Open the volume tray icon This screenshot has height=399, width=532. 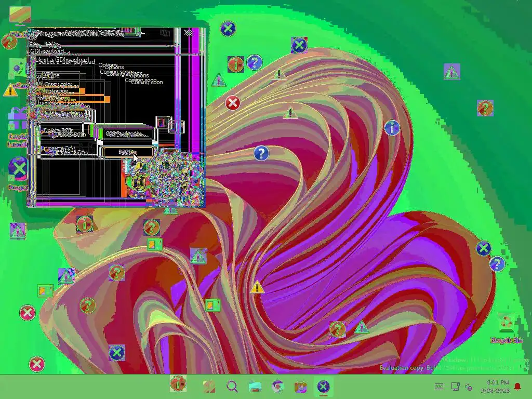point(469,387)
